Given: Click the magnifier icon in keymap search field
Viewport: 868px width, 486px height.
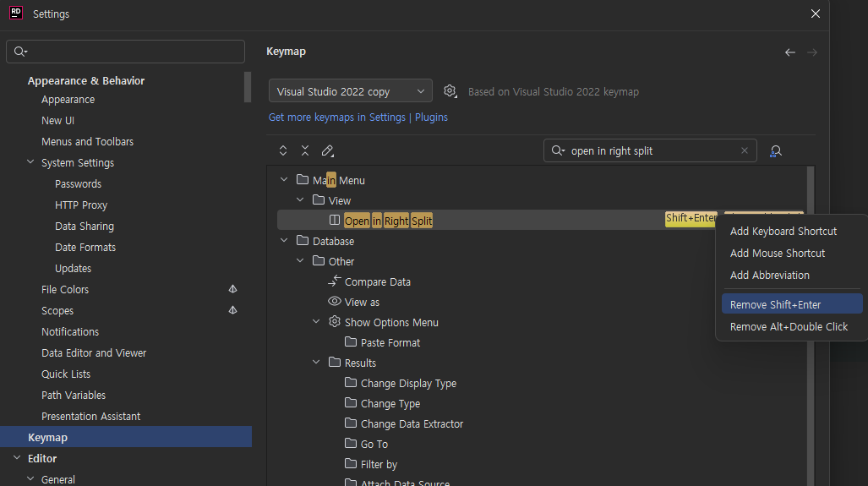Looking at the screenshot, I should 558,150.
